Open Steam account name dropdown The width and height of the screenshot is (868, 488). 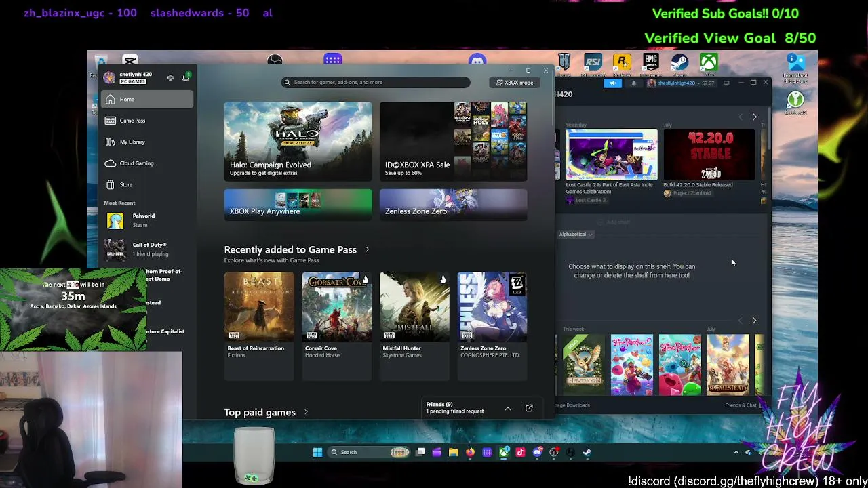[680, 83]
